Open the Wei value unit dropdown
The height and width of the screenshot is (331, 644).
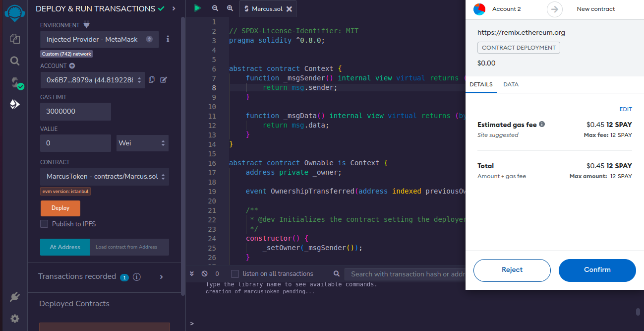click(x=142, y=143)
